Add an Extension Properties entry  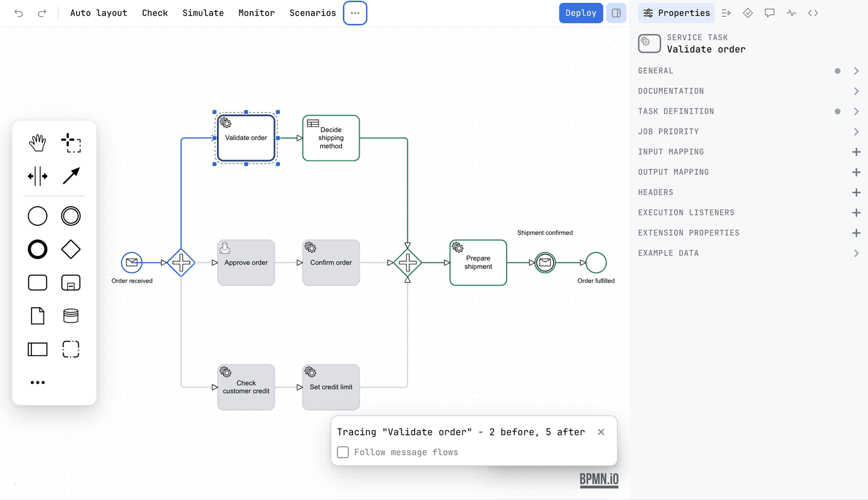coord(856,233)
